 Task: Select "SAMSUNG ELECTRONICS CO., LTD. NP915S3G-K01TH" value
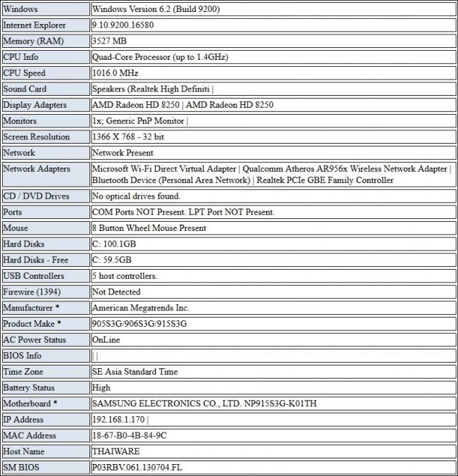[x=204, y=403]
